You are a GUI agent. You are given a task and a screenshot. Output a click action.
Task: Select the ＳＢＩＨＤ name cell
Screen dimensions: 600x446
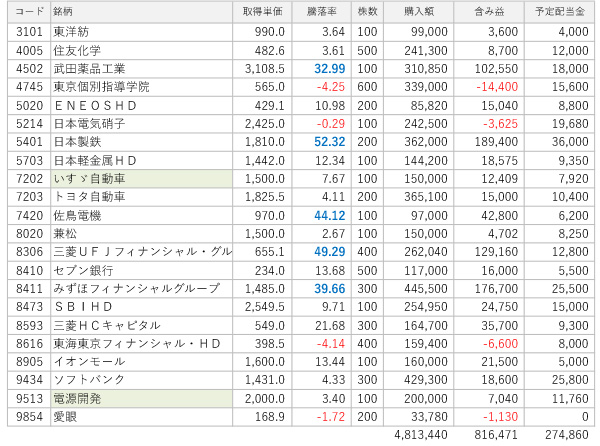[x=142, y=307]
